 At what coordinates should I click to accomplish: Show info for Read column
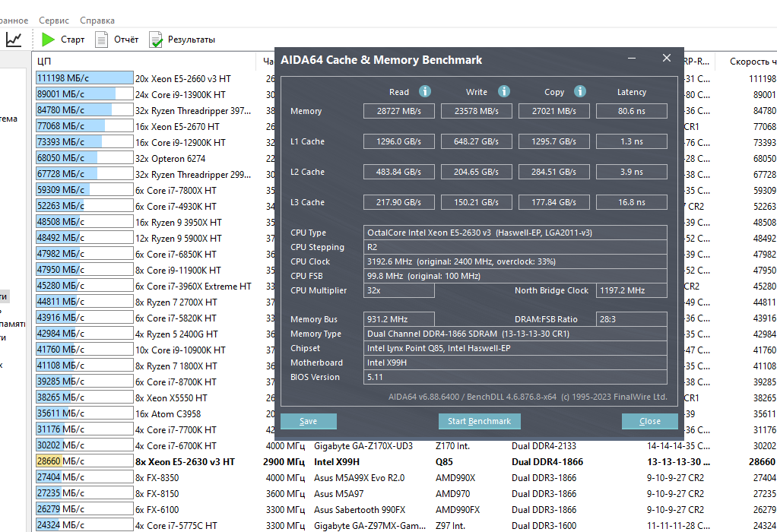(x=425, y=91)
